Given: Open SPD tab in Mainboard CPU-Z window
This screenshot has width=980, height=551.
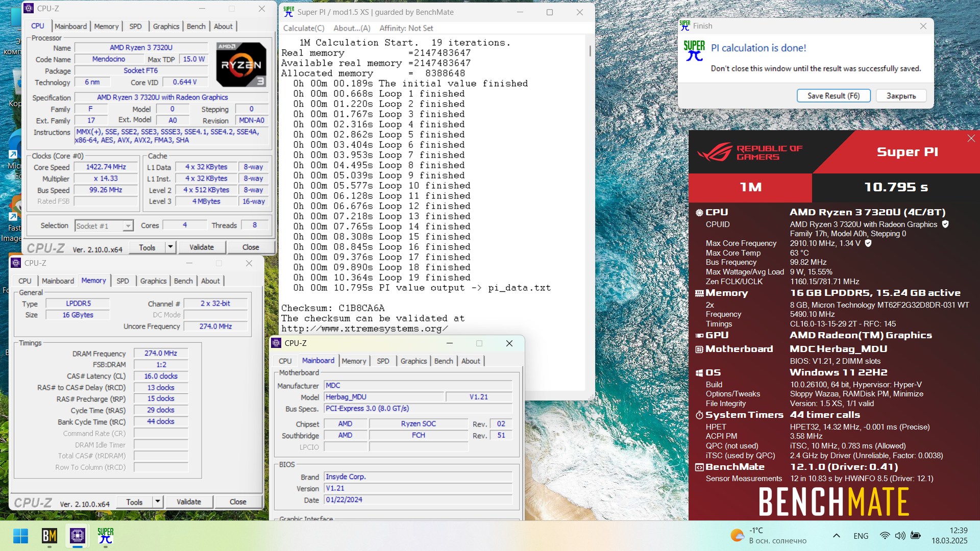Looking at the screenshot, I should (x=383, y=361).
